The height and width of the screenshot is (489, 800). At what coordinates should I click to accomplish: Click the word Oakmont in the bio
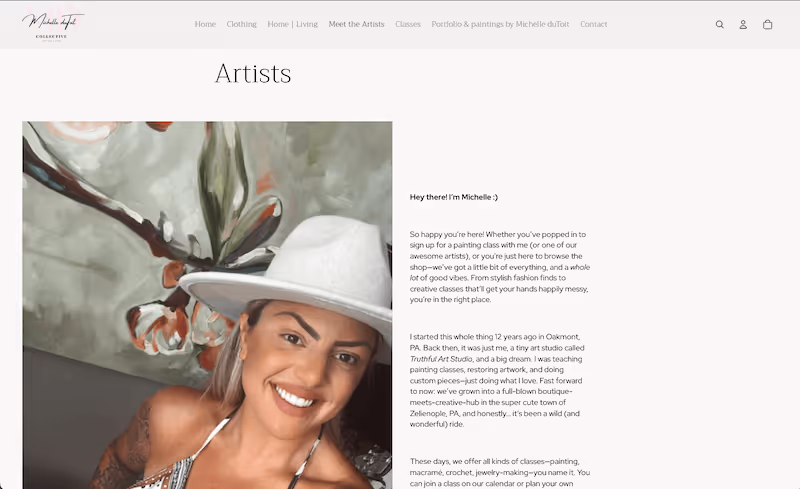click(562, 337)
